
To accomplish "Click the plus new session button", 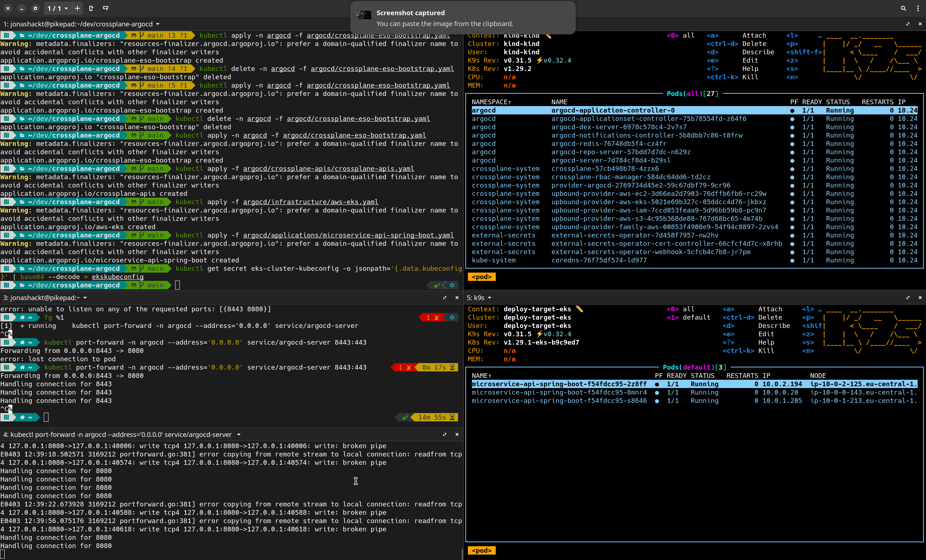I will pyautogui.click(x=77, y=8).
